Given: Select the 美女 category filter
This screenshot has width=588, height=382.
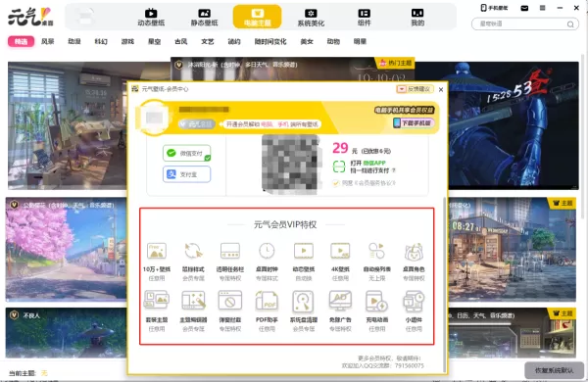Looking at the screenshot, I should click(x=307, y=41).
